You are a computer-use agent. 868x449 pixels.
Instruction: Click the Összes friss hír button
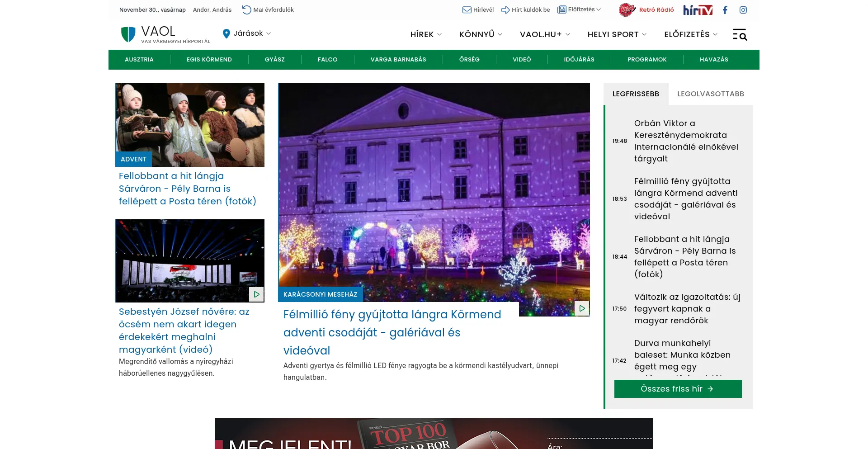pyautogui.click(x=678, y=389)
